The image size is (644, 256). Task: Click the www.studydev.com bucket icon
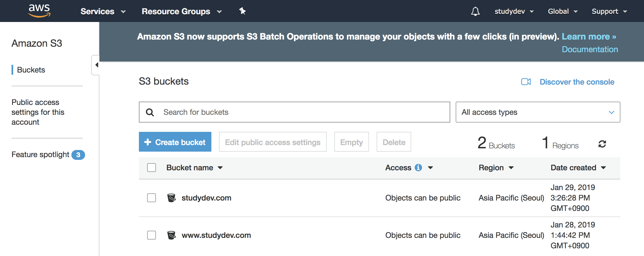point(172,235)
